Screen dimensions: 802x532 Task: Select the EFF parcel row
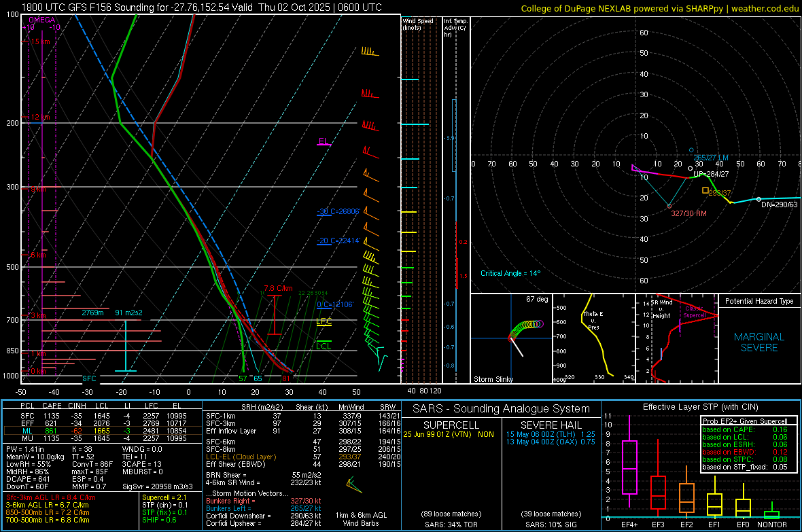pyautogui.click(x=103, y=423)
